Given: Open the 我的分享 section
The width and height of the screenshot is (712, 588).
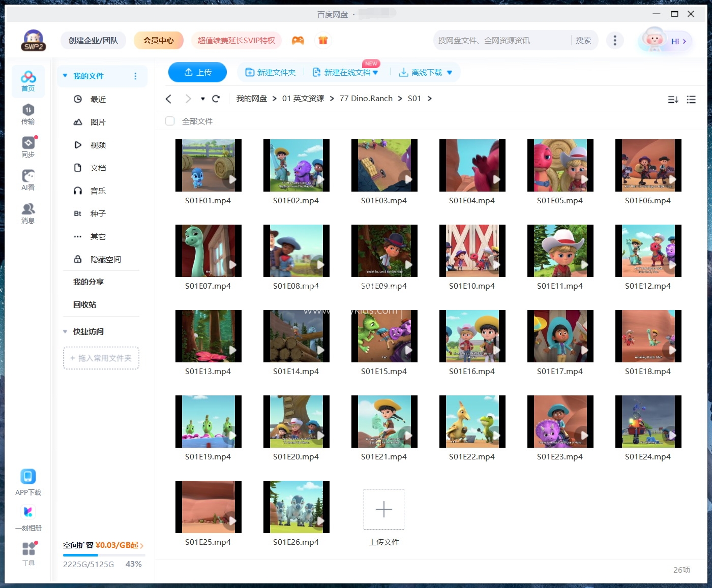Looking at the screenshot, I should pos(87,282).
